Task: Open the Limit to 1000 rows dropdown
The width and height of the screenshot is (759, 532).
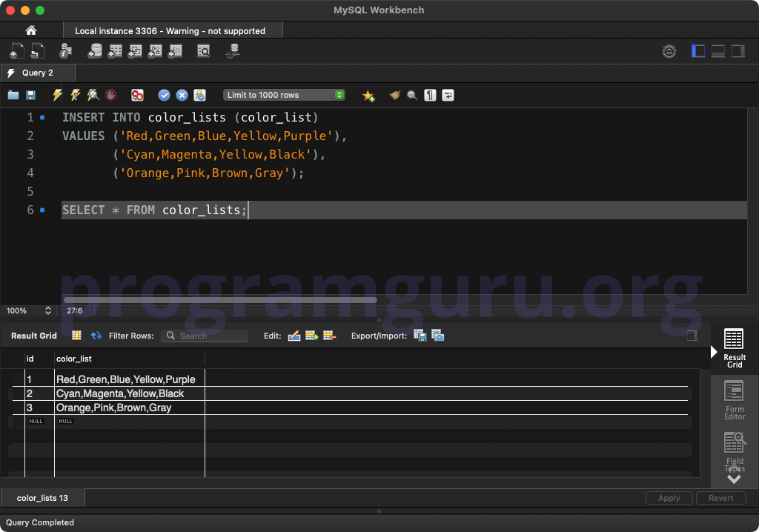Action: tap(284, 95)
